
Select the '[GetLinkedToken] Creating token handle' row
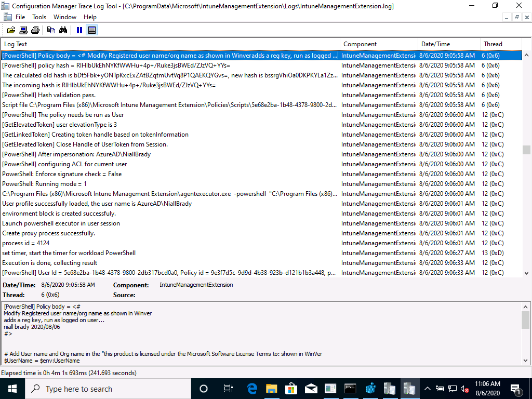pos(261,135)
